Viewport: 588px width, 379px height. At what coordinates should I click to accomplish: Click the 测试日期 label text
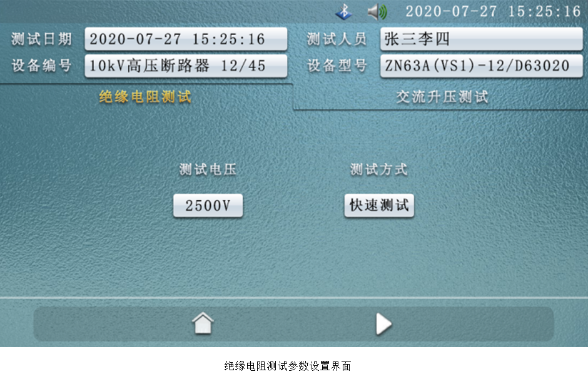click(42, 39)
